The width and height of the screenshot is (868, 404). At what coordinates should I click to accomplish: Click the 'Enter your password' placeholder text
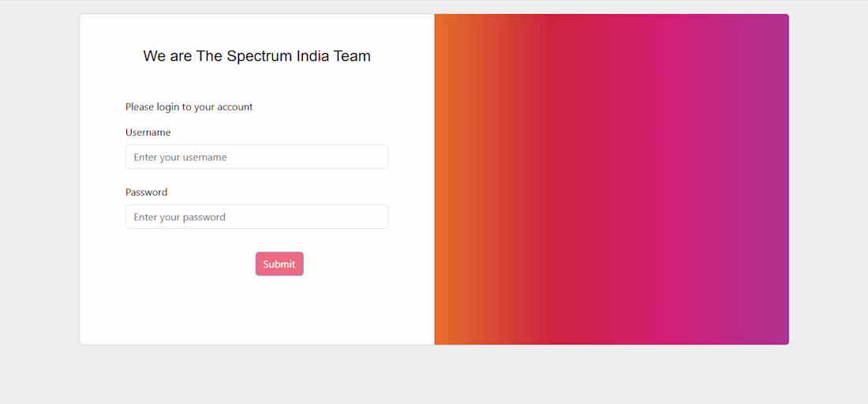click(179, 217)
